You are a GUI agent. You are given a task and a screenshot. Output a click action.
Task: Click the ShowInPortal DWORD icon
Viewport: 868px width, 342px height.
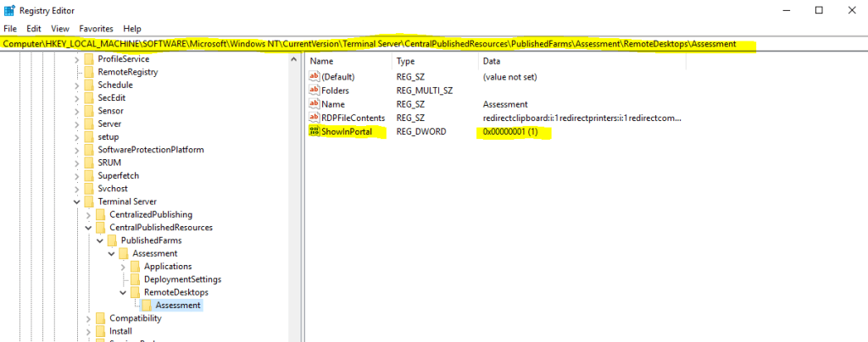[314, 131]
